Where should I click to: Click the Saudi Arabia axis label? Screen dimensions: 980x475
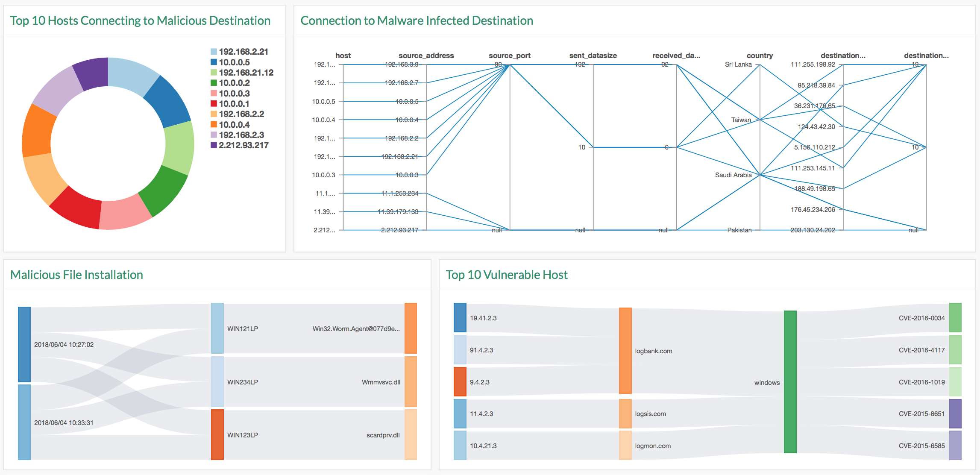[x=733, y=175]
